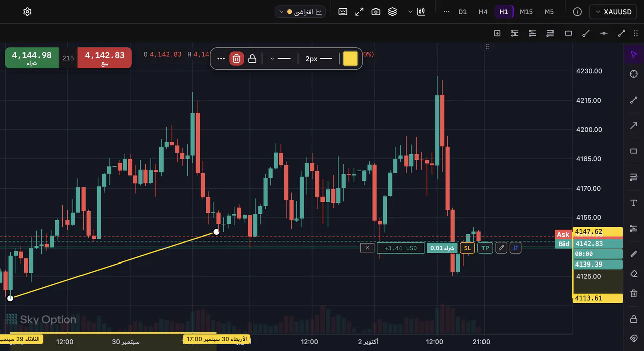This screenshot has width=644, height=351.
Task: Set stop loss with the SL button
Action: [467, 248]
